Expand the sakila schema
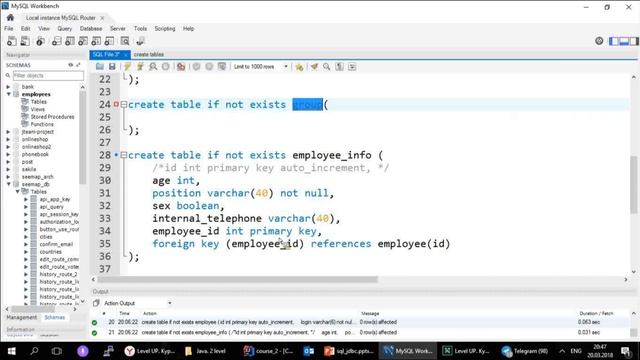This screenshot has width=640, height=360. (x=8, y=169)
